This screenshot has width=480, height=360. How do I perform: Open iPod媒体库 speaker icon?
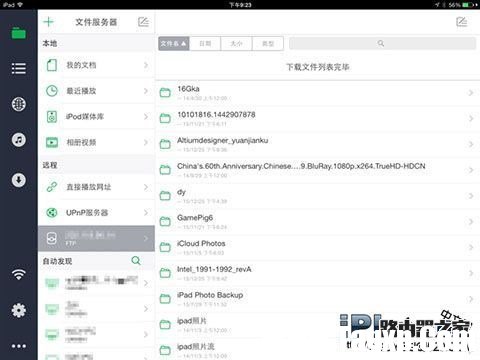[x=52, y=117]
